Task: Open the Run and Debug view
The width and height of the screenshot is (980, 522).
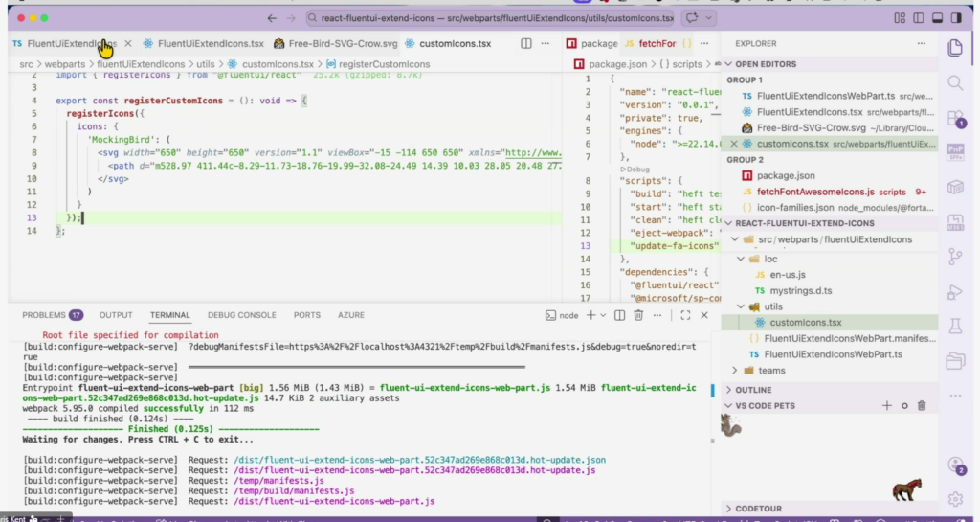Action: tap(954, 292)
